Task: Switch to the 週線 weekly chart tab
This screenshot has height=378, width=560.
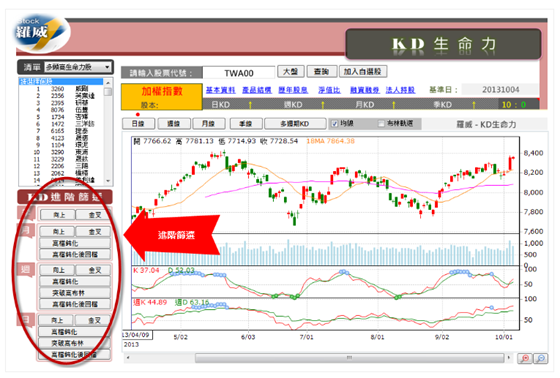Action: 174,124
